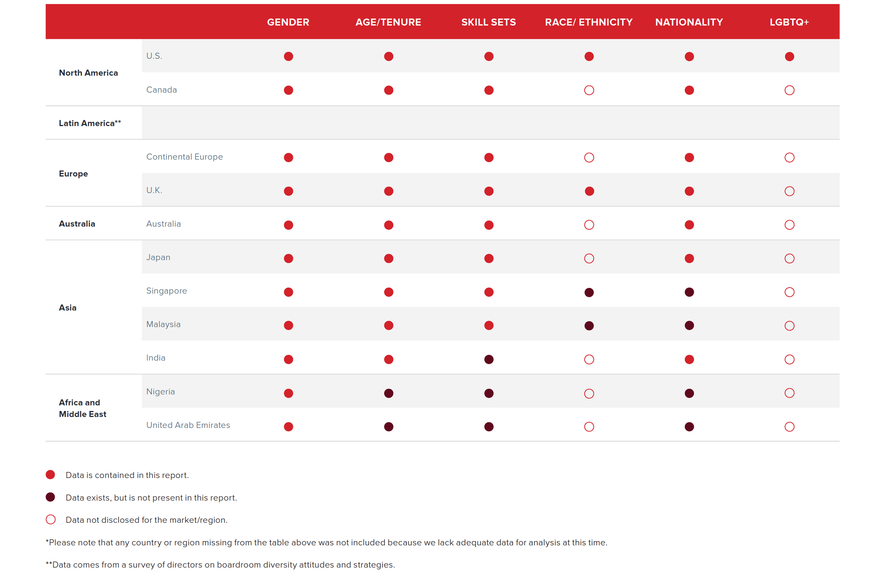
Task: Click Malaysia's dark Race/Ethnicity dot
Action: pyautogui.click(x=589, y=325)
